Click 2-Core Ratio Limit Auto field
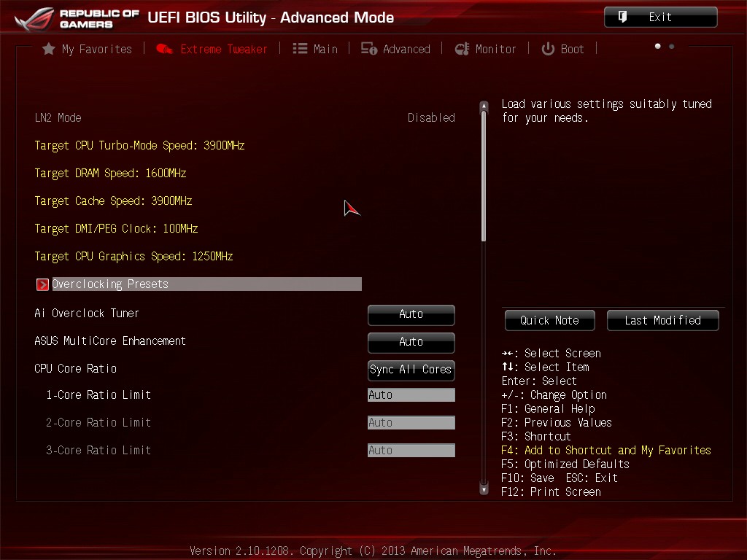 (411, 422)
